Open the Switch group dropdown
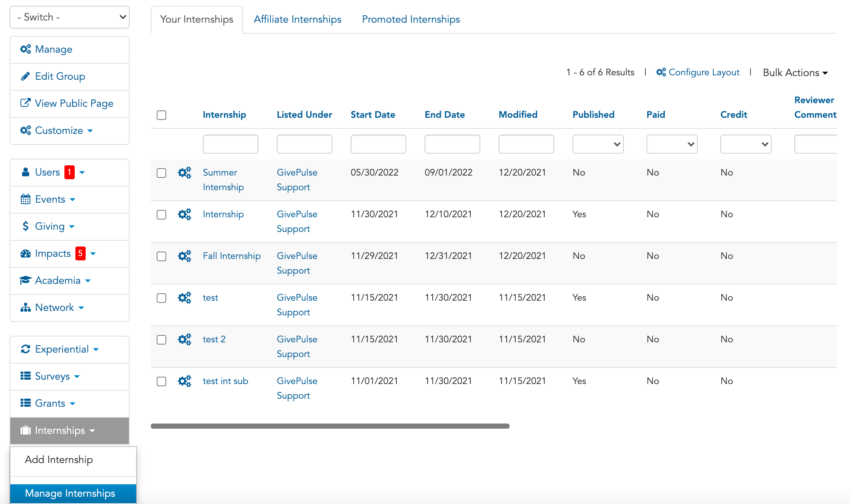The width and height of the screenshot is (850, 504). click(70, 17)
